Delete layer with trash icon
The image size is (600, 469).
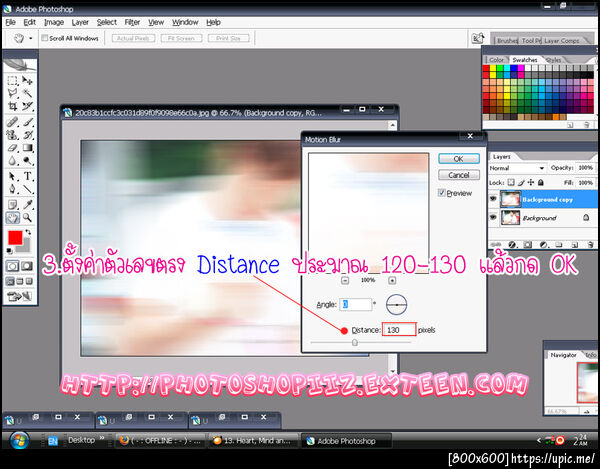pyautogui.click(x=590, y=244)
